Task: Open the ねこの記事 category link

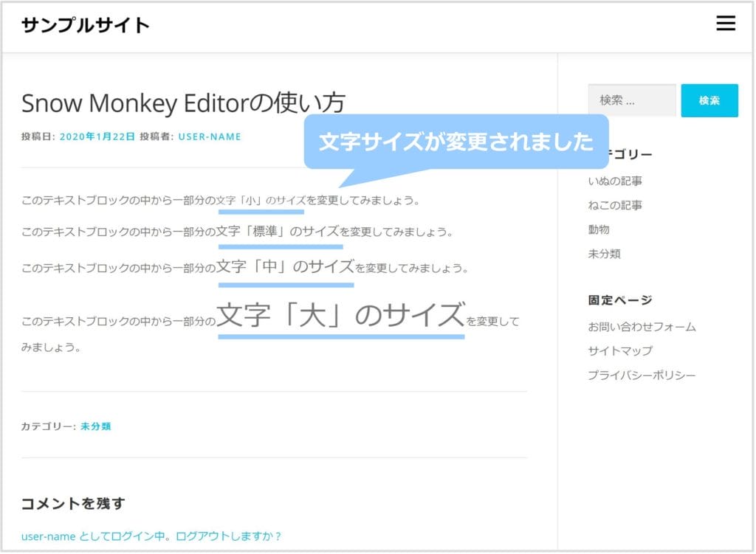Action: coord(615,205)
